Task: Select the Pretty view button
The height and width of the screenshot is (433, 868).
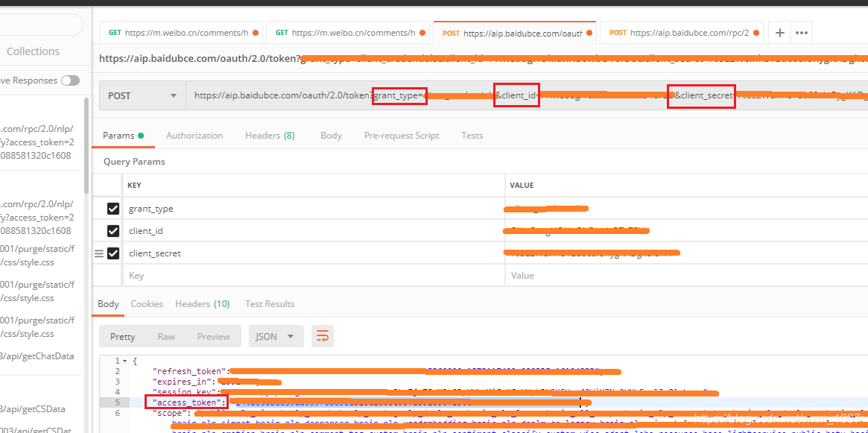Action: click(x=122, y=337)
